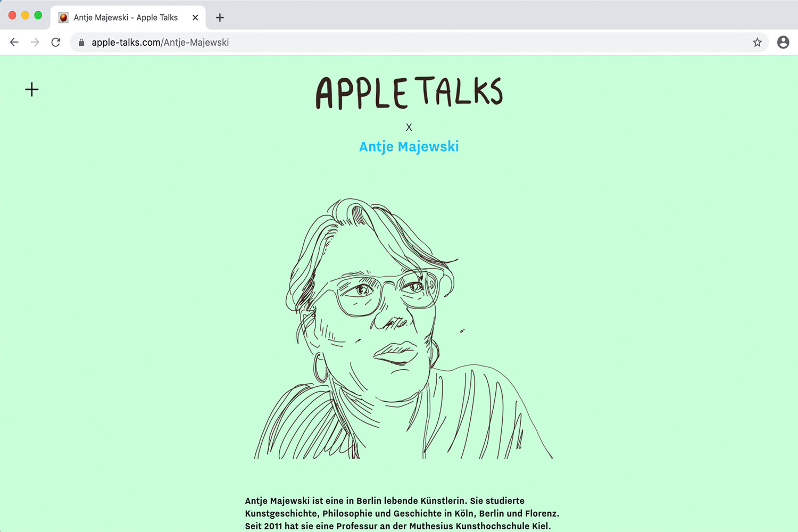Click the green fullscreen window button
The image size is (798, 532).
pyautogui.click(x=38, y=15)
